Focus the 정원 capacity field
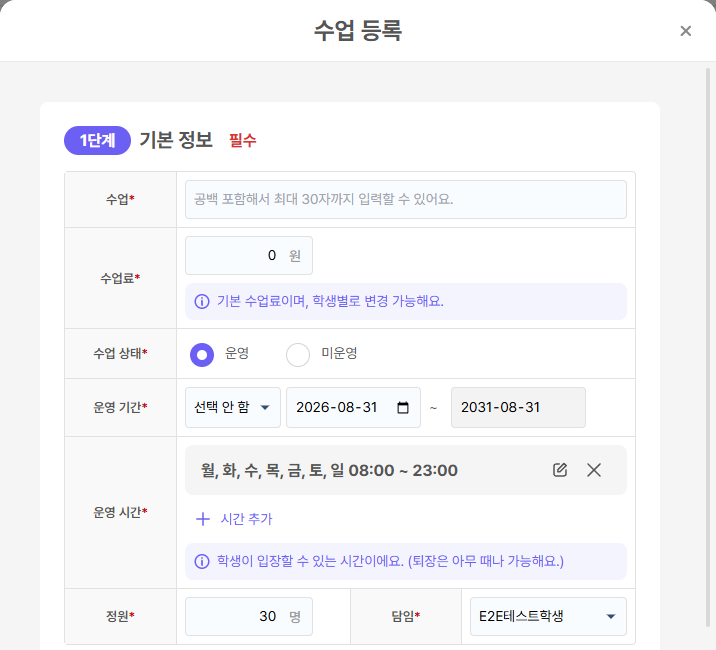The image size is (716, 650). pos(249,616)
